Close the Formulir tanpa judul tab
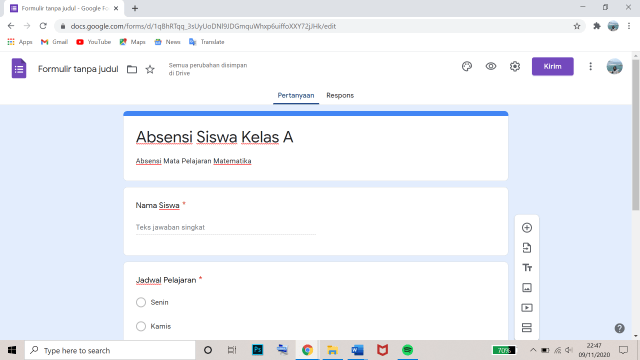The height and width of the screenshot is (360, 640). click(116, 8)
